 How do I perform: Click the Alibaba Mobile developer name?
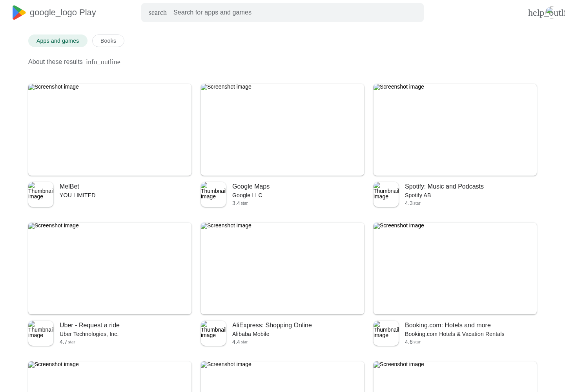251,334
